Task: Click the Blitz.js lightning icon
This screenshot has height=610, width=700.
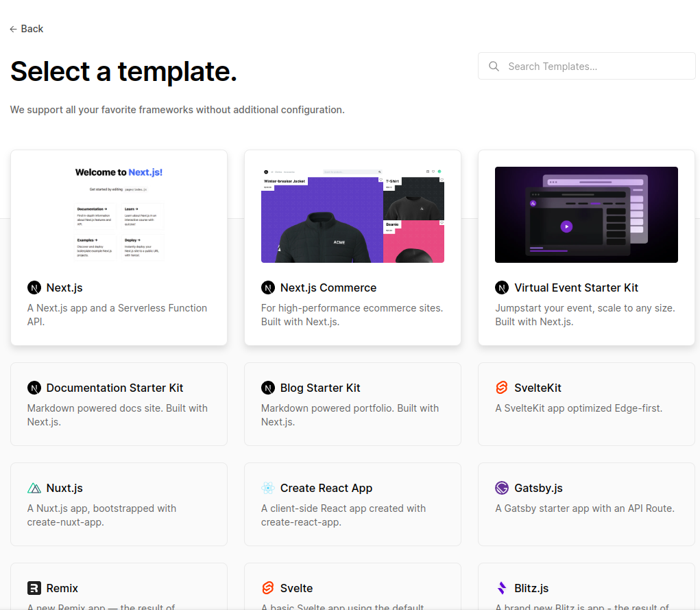Action: click(x=502, y=588)
